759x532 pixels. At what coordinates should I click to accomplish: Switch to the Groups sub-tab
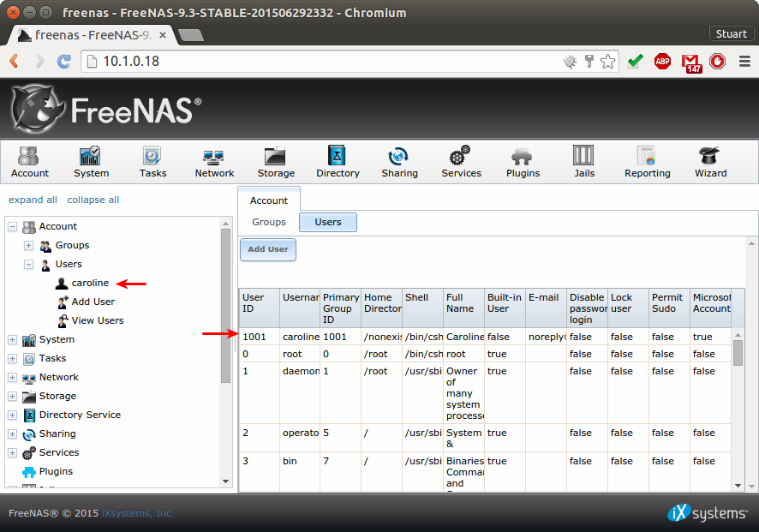(x=269, y=222)
